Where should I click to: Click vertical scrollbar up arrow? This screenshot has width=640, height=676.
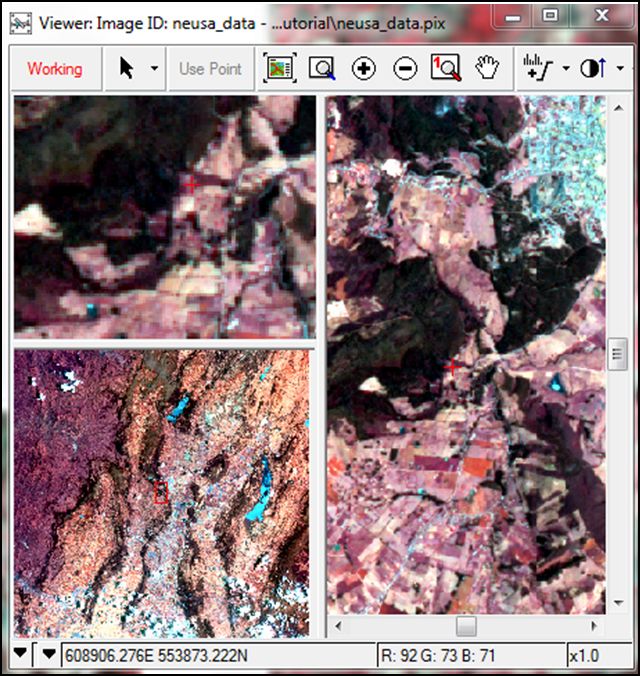point(618,108)
